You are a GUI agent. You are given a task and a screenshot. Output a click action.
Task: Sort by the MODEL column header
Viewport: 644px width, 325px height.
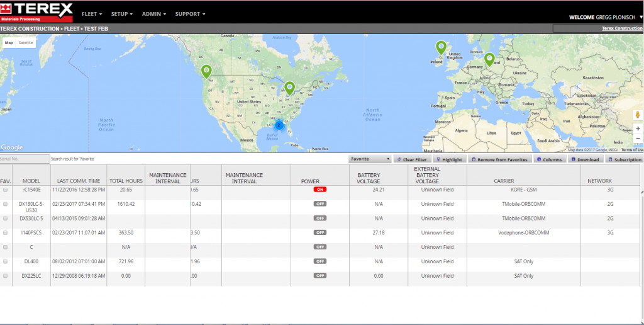tap(31, 181)
